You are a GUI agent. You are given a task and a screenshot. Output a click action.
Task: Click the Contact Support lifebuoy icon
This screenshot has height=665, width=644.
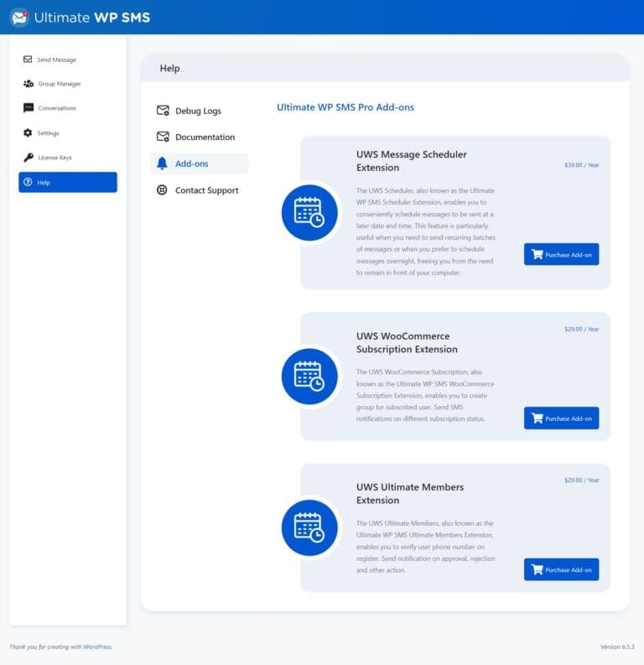point(162,190)
